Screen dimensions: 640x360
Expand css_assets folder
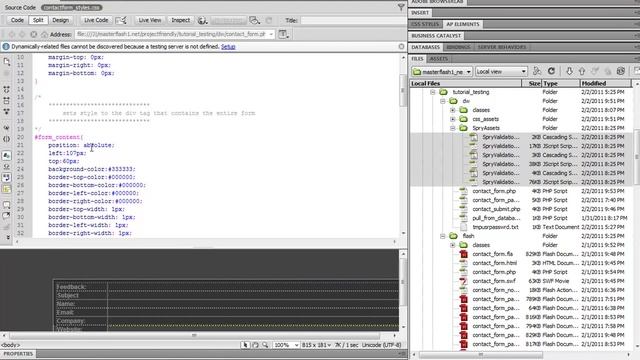(453, 119)
